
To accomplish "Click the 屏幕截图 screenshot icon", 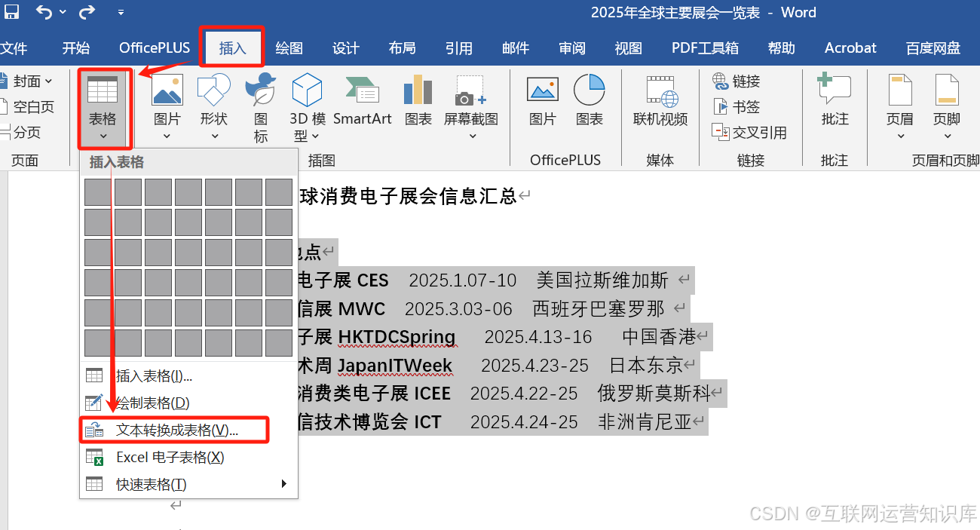I will (x=471, y=90).
